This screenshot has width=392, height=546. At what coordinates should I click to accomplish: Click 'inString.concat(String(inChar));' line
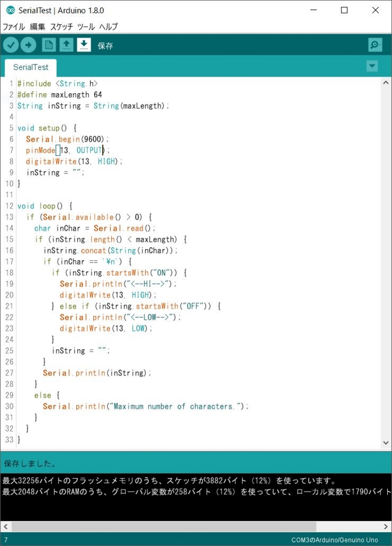pos(110,251)
